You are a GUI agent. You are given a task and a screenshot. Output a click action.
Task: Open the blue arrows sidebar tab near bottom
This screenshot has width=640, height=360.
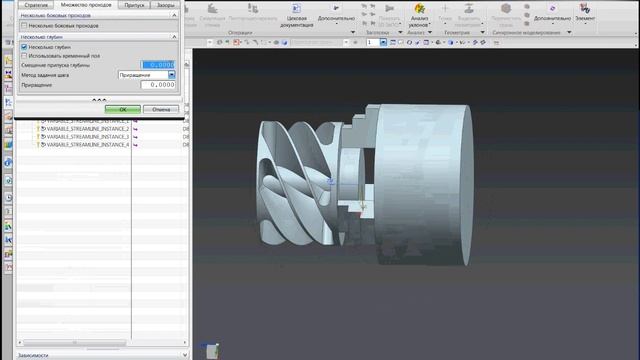tap(8, 240)
